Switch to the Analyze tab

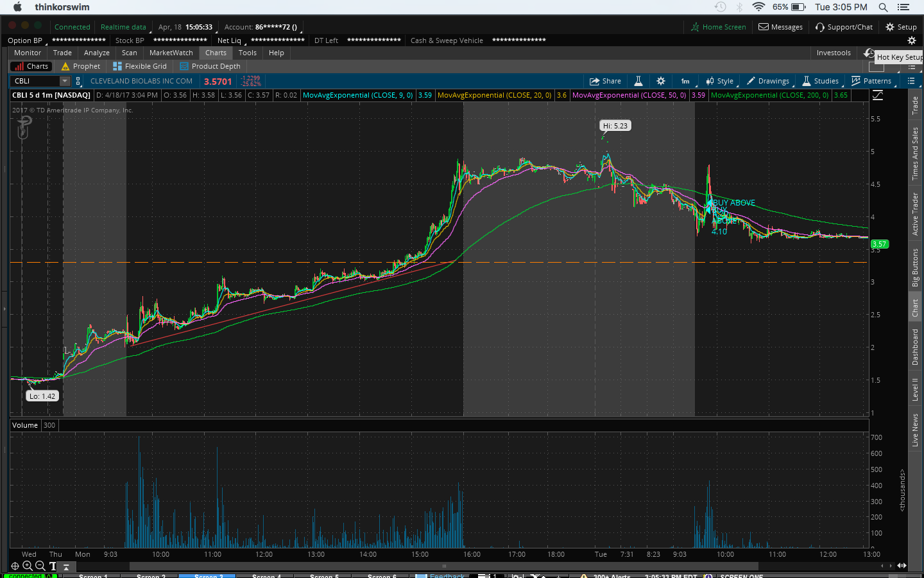(x=97, y=53)
